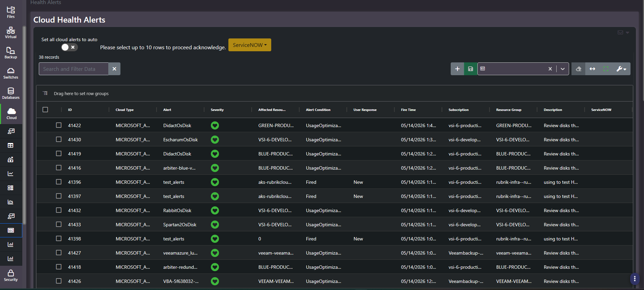Image resolution: width=644 pixels, height=290 pixels.
Task: Open the tile list dashboard sub-item in sidebar
Action: 11,188
